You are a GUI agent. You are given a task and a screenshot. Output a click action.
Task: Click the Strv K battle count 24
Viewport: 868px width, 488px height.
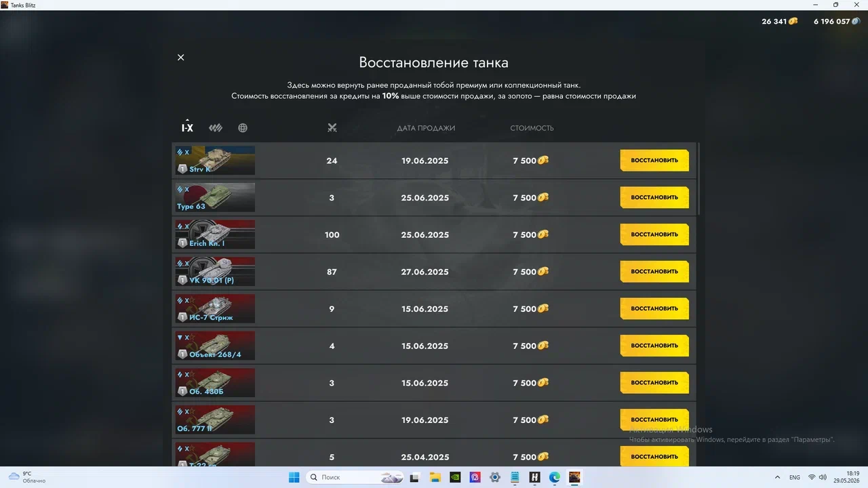[332, 161]
